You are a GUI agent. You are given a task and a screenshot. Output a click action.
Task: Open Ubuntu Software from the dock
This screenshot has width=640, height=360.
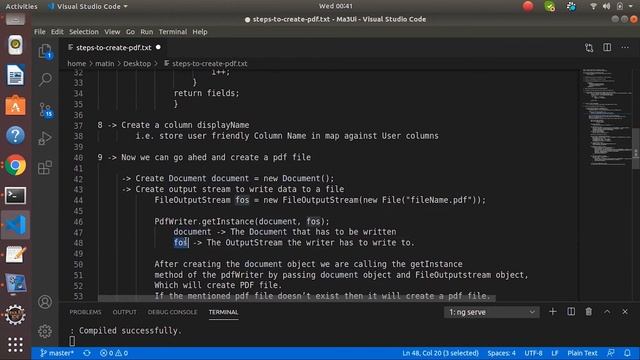pyautogui.click(x=16, y=106)
